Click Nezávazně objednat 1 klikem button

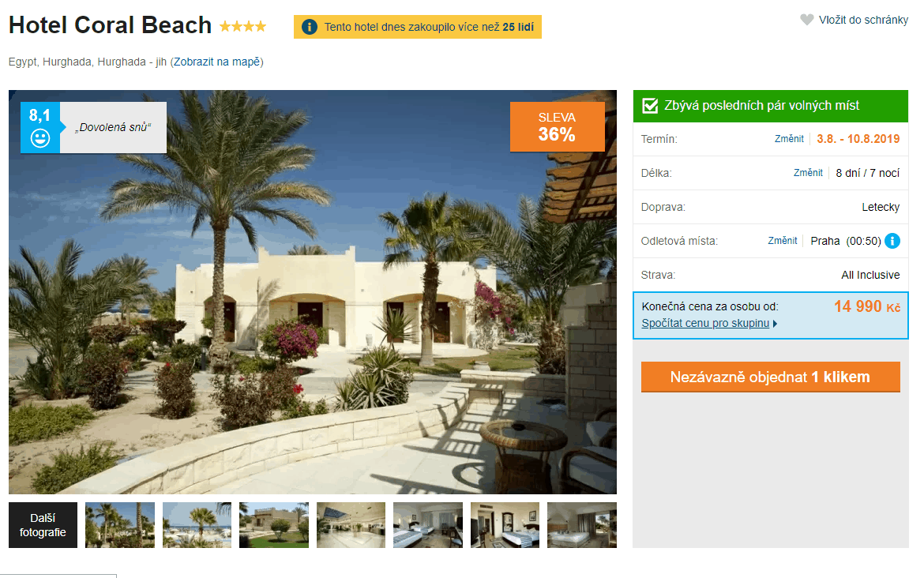[770, 377]
